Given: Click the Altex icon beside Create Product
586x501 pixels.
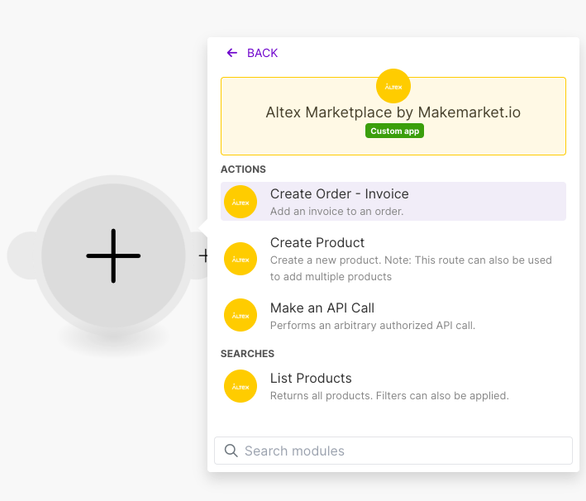Looking at the screenshot, I should [x=240, y=259].
